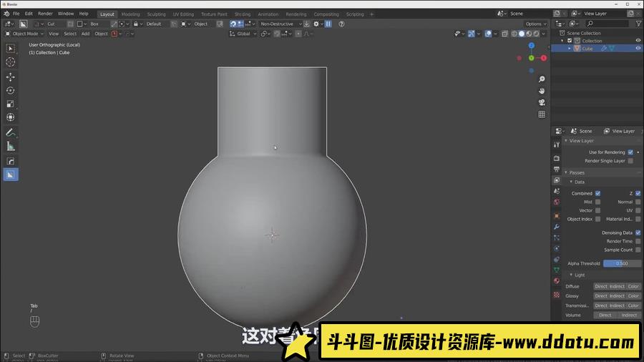Select the Measure tool
Screen dimensions: 644x362
pos(11,146)
